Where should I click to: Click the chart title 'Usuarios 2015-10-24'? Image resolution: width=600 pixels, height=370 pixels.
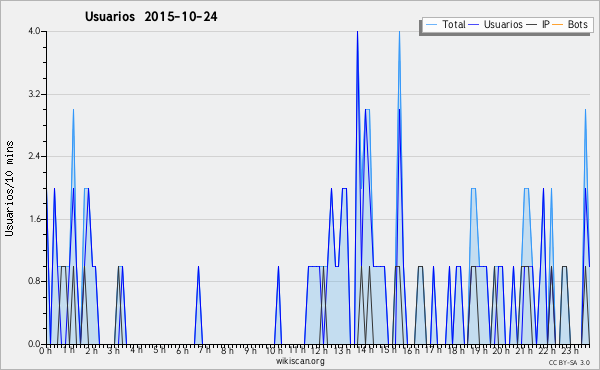(151, 17)
